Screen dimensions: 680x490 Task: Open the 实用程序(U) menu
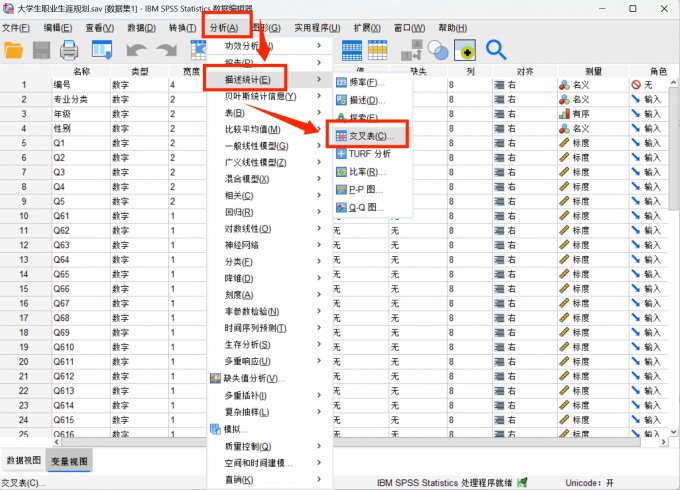tap(317, 28)
